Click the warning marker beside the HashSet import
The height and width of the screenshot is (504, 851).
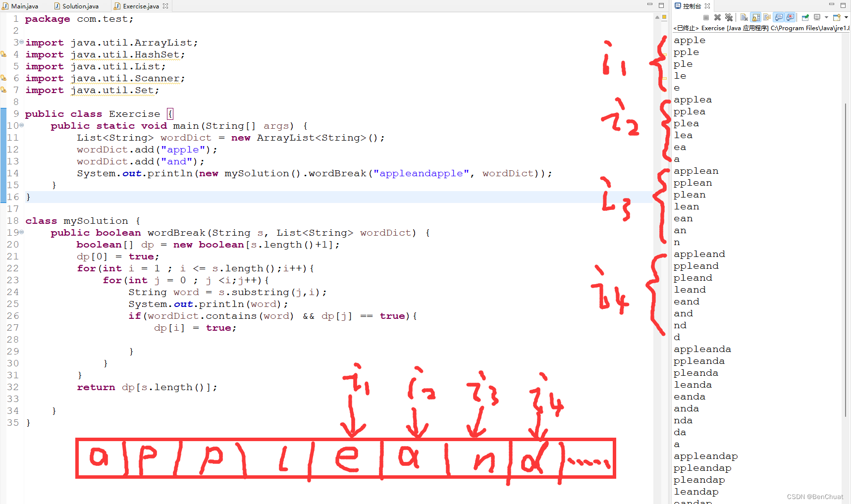[x=3, y=54]
